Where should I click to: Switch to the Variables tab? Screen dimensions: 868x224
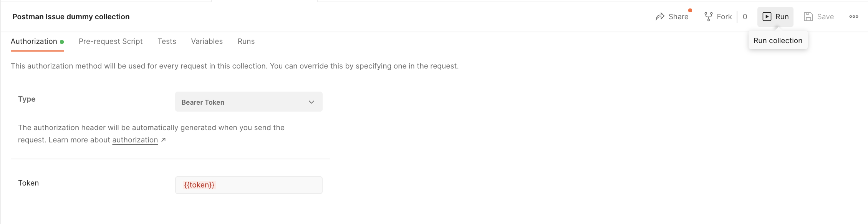[207, 41]
